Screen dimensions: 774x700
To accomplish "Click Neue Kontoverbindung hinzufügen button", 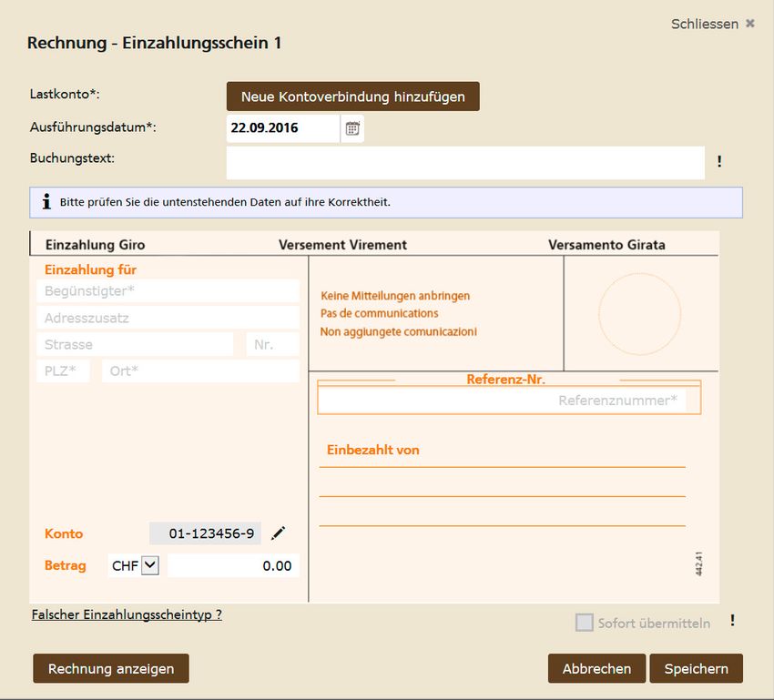I will 352,96.
